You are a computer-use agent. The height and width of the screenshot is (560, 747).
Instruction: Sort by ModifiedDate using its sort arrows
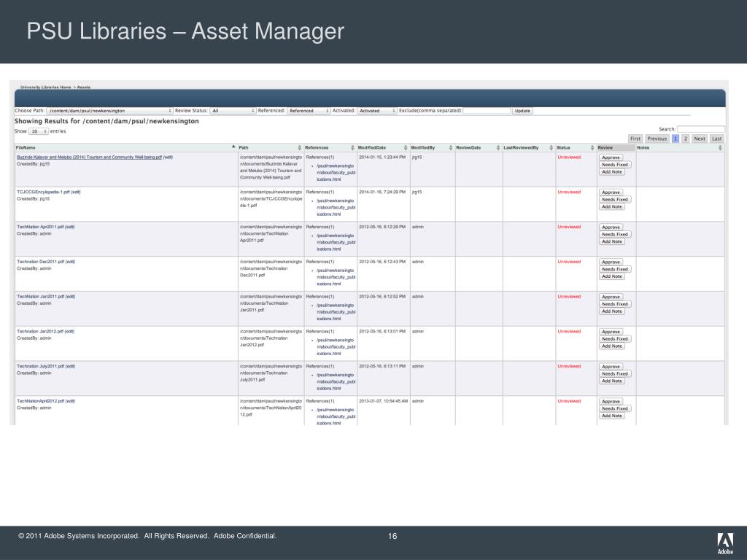coord(406,147)
